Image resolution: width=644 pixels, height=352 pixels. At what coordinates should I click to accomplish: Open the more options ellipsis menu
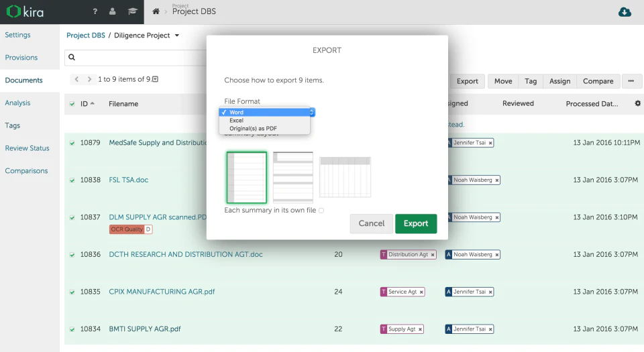631,81
